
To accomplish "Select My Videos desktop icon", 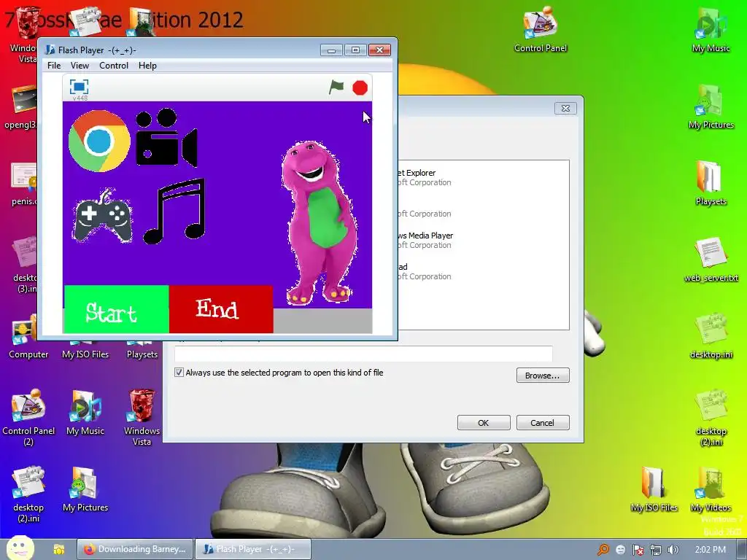I will pyautogui.click(x=711, y=490).
